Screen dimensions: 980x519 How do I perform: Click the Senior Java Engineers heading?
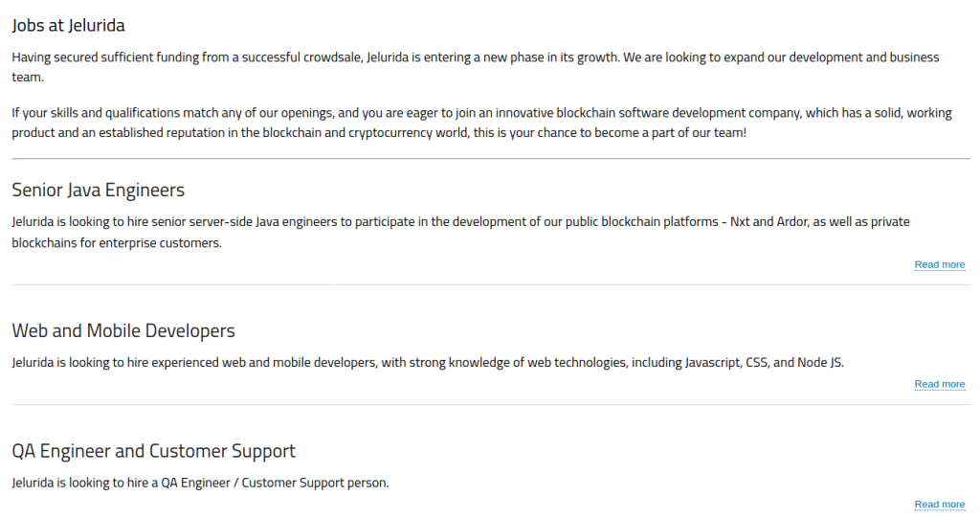click(x=99, y=190)
